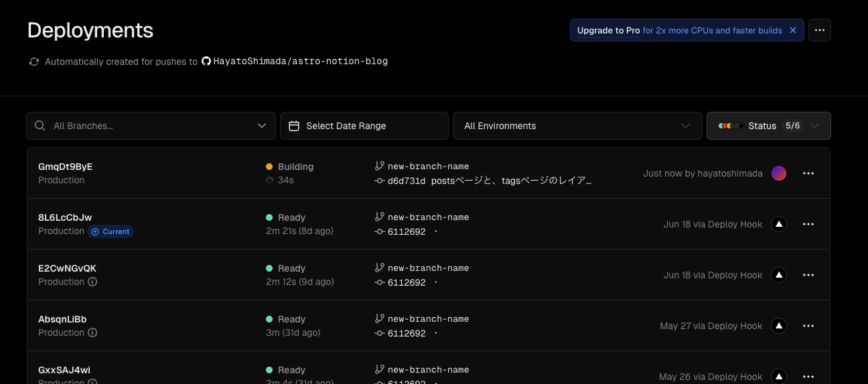Screen dimensions: 868x384
Task: Click new-branch-name in AbsqnLiBb row
Action: [x=428, y=318]
